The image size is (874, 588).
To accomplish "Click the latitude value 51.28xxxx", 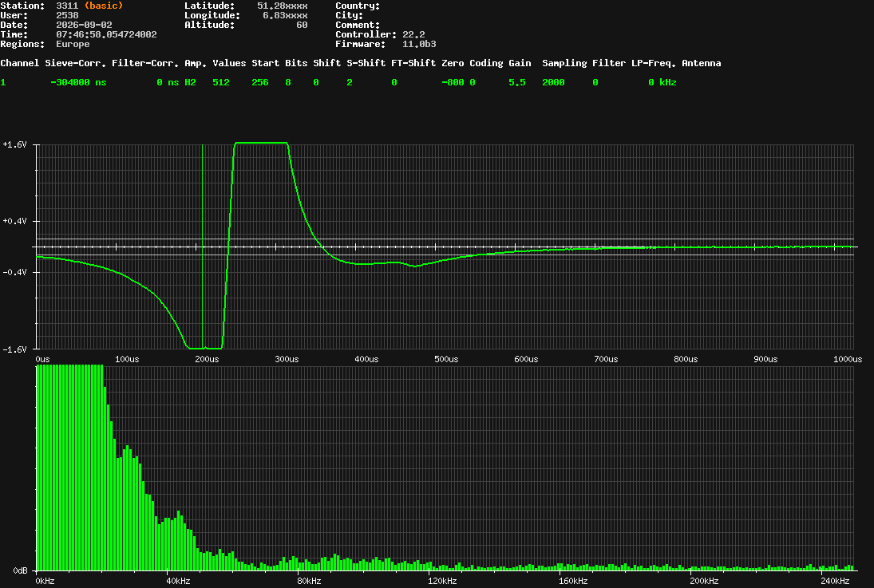I will (x=282, y=6).
